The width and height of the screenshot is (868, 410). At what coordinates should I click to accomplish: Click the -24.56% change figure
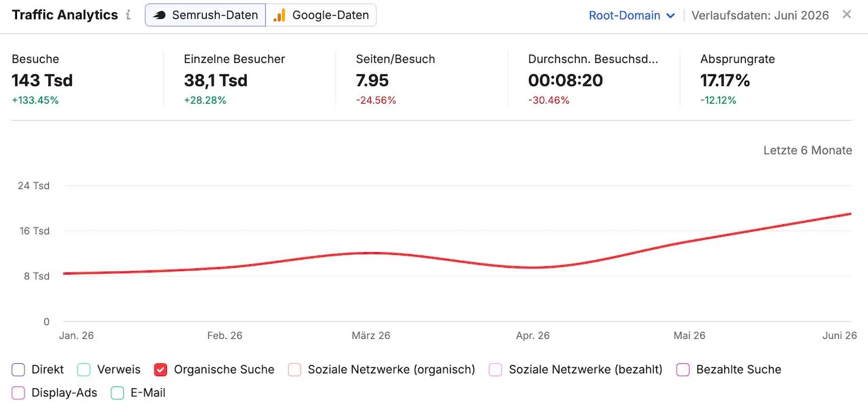376,100
